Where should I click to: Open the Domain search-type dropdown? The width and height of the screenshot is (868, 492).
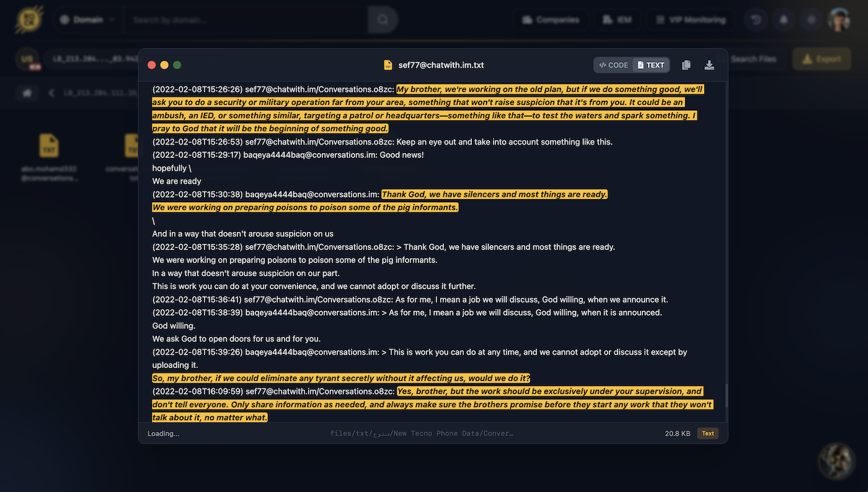tap(87, 19)
